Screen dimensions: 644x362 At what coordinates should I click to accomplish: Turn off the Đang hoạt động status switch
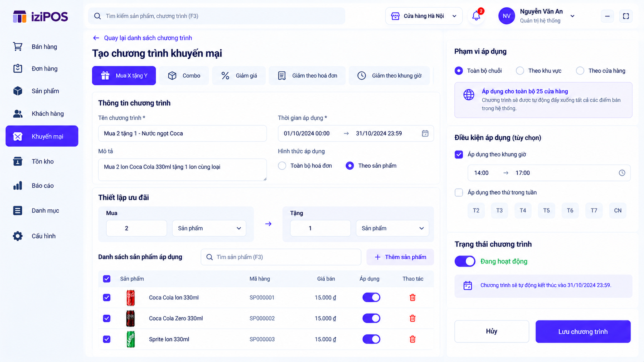(465, 261)
